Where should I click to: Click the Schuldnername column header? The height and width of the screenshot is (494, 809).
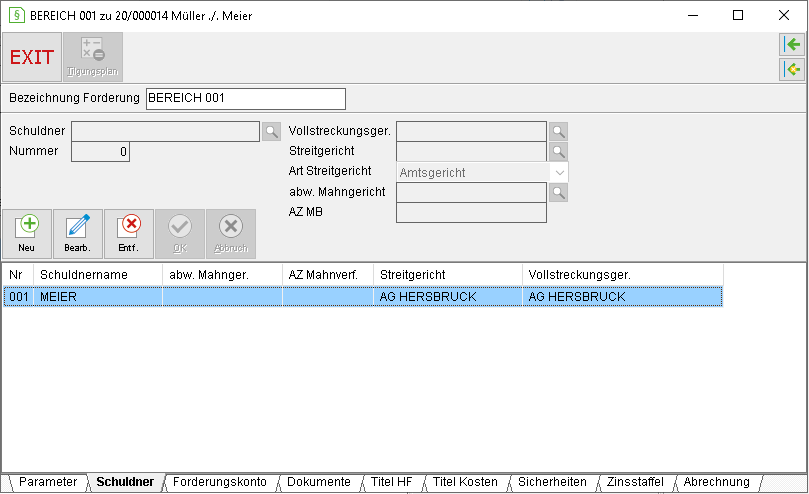98,275
